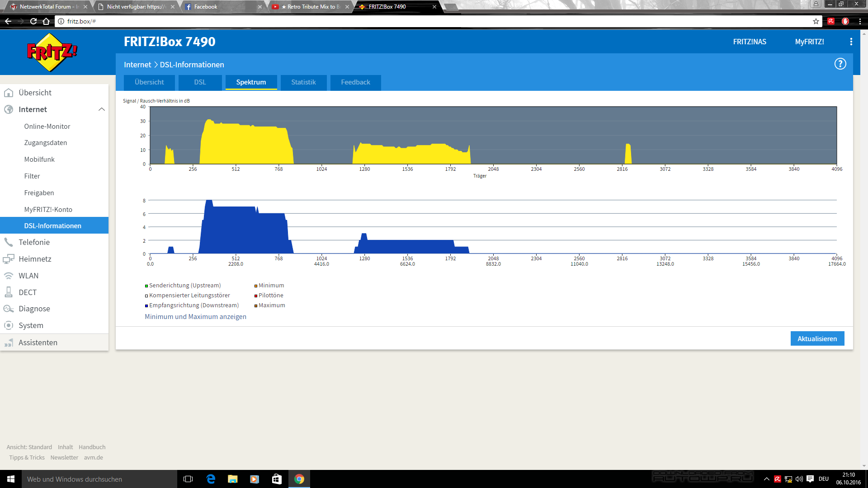868x488 pixels.
Task: Open the three-dot menu in the FRITZ!Box header
Action: [851, 42]
